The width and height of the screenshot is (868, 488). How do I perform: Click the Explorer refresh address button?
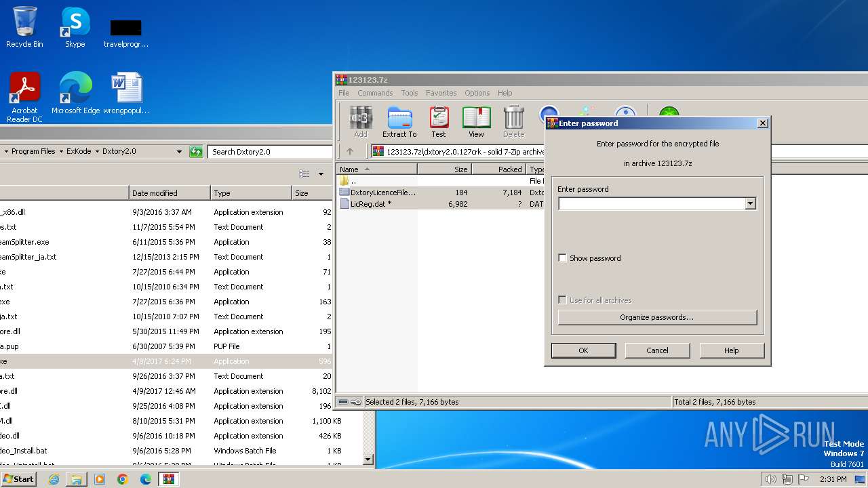[x=196, y=152]
